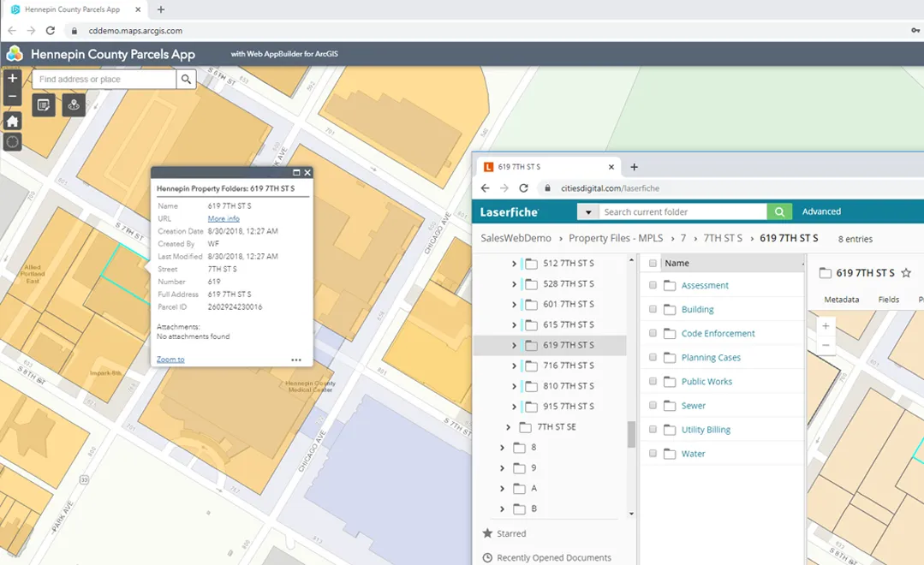The image size is (924, 565).
Task: Open Advanced search in Laserfiche
Action: [821, 211]
